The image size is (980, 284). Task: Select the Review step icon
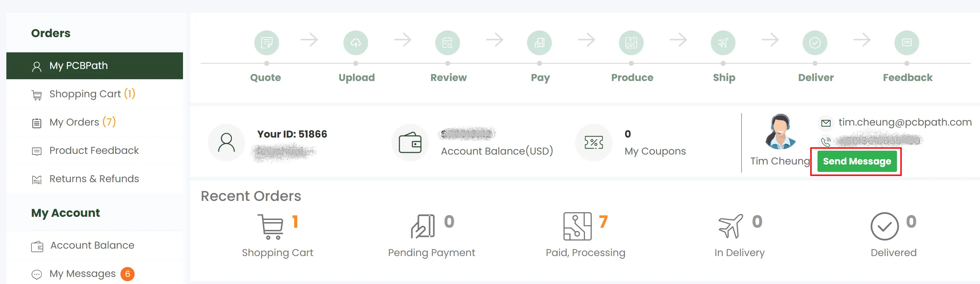[x=447, y=43]
